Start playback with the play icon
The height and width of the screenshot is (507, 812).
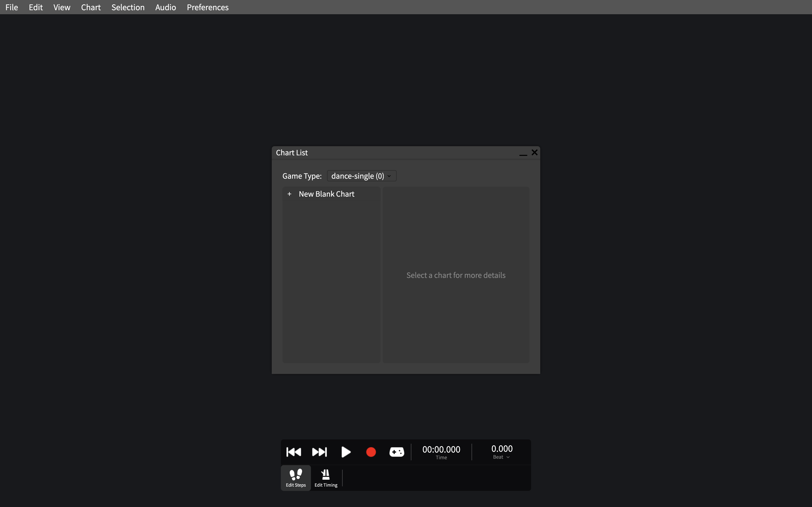(346, 452)
